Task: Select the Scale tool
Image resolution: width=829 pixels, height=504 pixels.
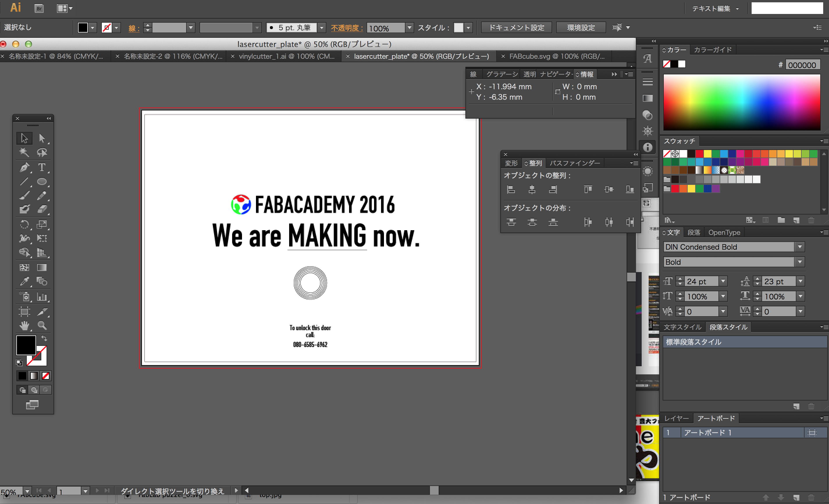Action: pos(42,224)
